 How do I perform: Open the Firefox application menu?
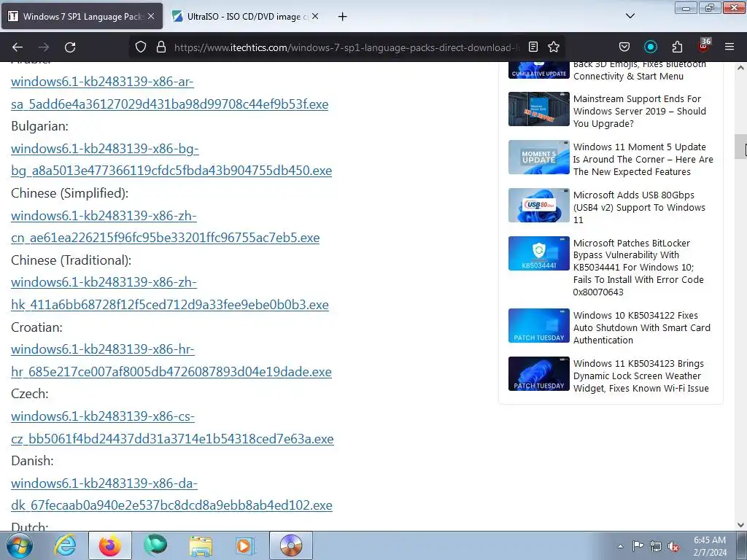(x=729, y=47)
